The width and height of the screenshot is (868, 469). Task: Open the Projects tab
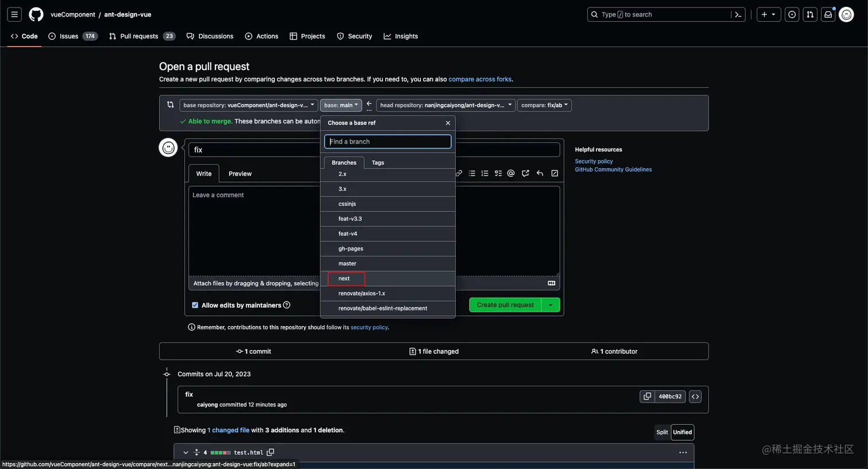pyautogui.click(x=307, y=36)
